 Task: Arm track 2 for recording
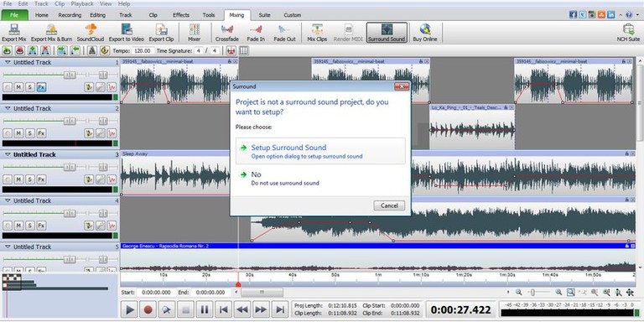[x=8, y=133]
